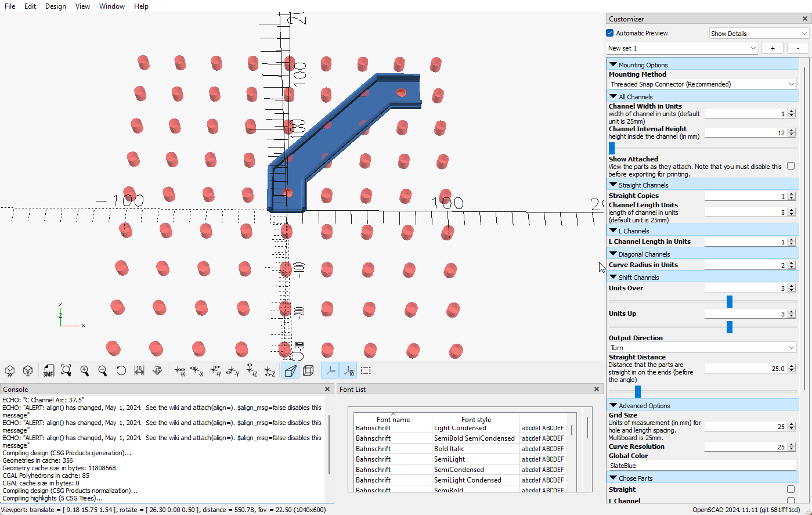This screenshot has height=515, width=812.
Task: Open the Output Direction dropdown
Action: pos(702,348)
